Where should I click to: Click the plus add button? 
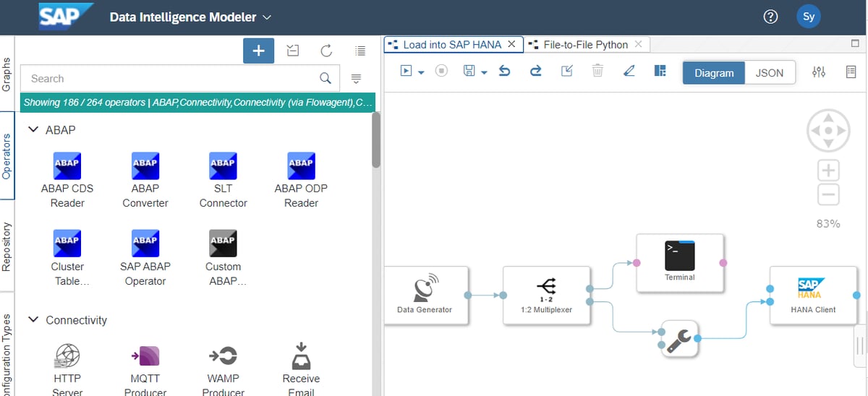pos(258,51)
